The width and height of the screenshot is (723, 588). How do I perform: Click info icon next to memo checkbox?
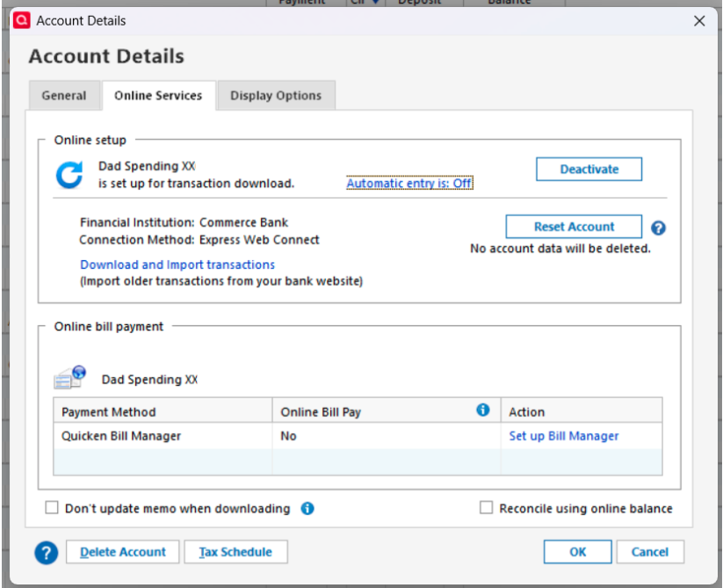click(x=307, y=508)
